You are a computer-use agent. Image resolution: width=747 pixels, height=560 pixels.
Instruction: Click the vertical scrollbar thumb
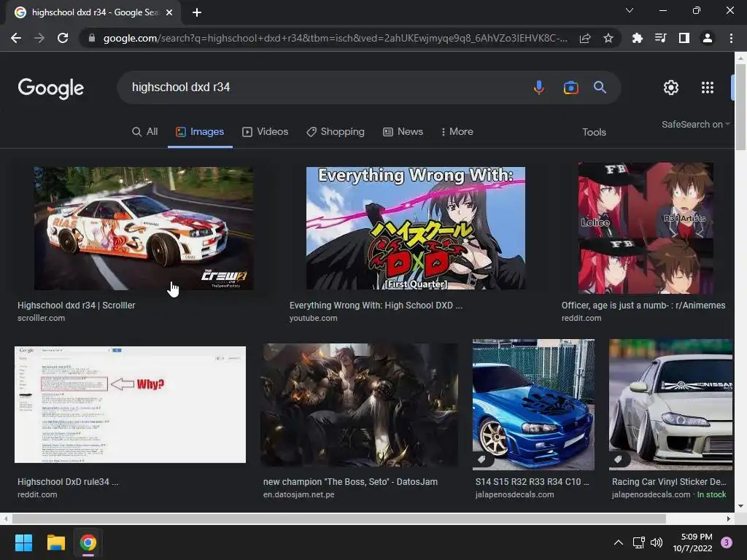[x=740, y=107]
